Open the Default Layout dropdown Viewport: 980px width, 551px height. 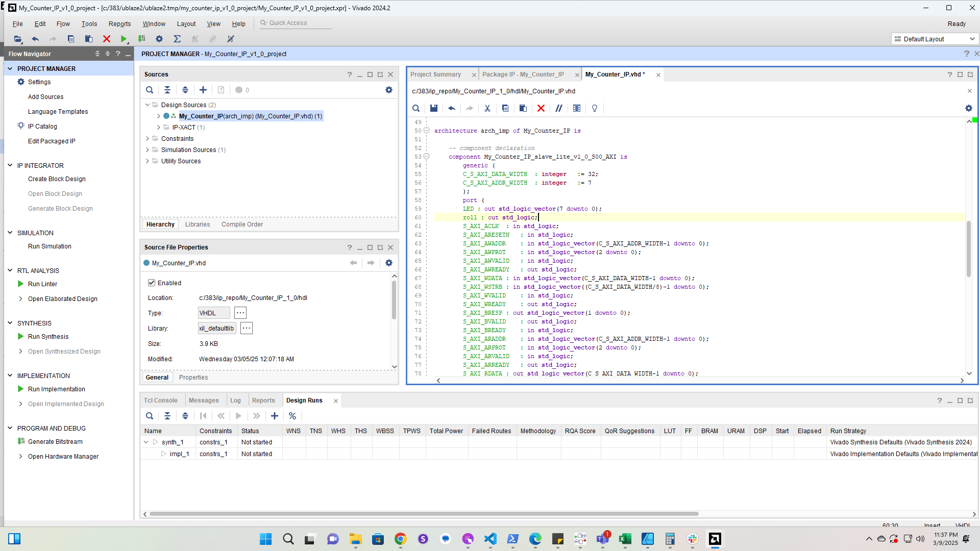(x=935, y=39)
